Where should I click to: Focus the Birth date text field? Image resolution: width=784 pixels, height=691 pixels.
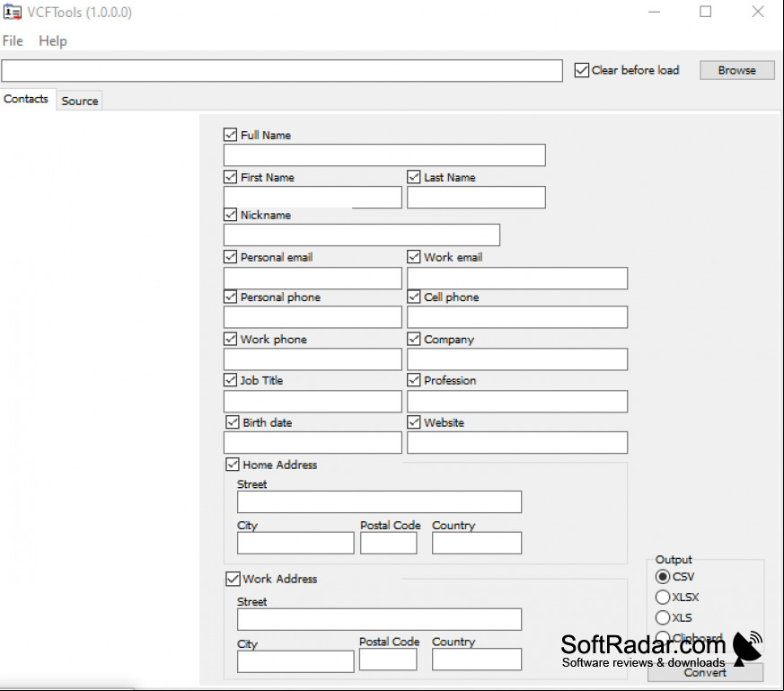(x=313, y=443)
